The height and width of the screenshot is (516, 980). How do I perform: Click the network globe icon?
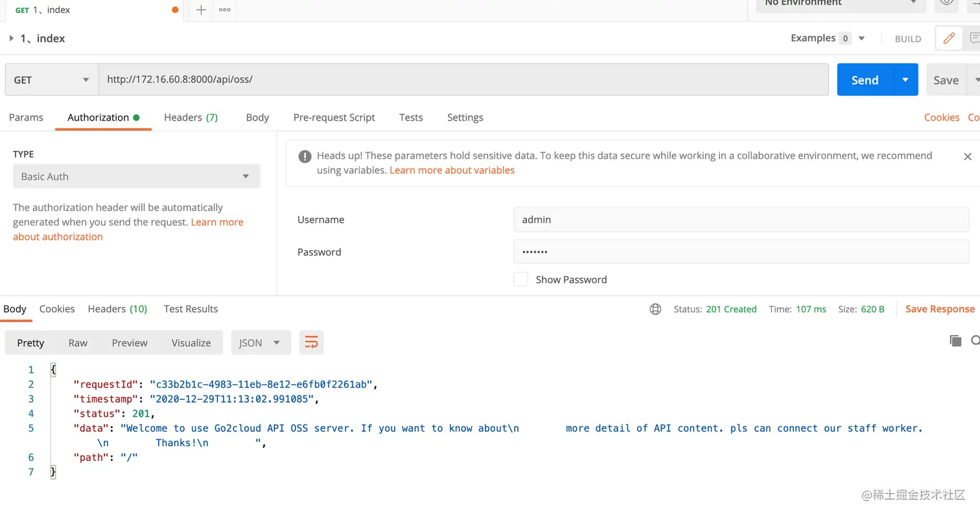point(655,309)
